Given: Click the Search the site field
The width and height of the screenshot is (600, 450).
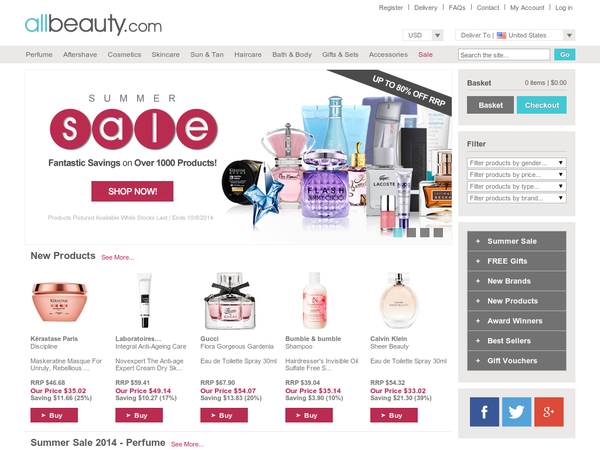Looking at the screenshot, I should pyautogui.click(x=504, y=55).
